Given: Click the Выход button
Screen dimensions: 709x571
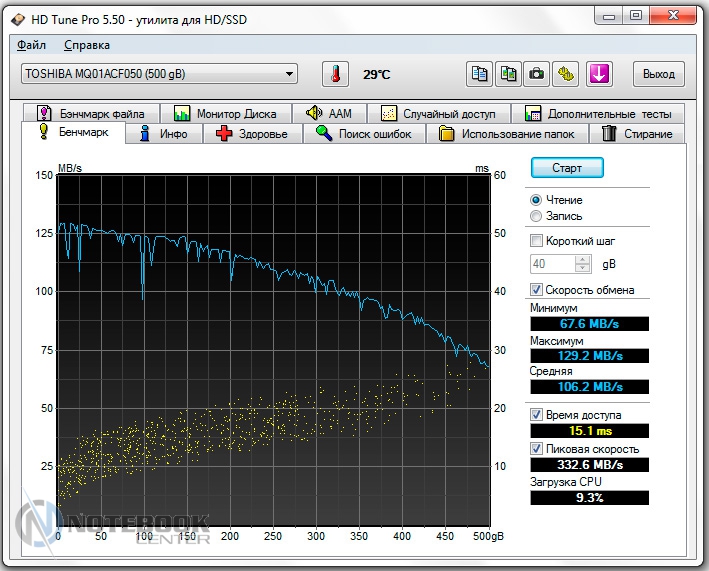Looking at the screenshot, I should [658, 74].
